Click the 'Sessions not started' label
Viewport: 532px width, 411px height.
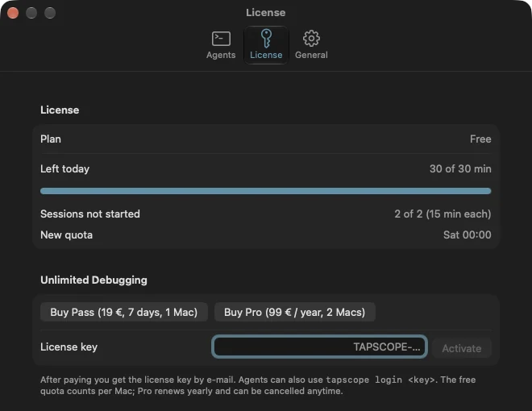click(x=90, y=214)
